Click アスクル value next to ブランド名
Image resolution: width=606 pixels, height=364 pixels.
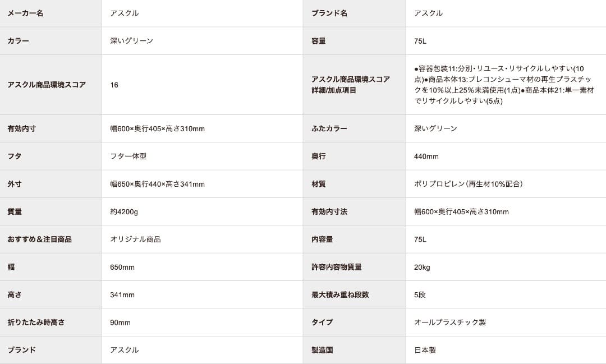tap(428, 13)
